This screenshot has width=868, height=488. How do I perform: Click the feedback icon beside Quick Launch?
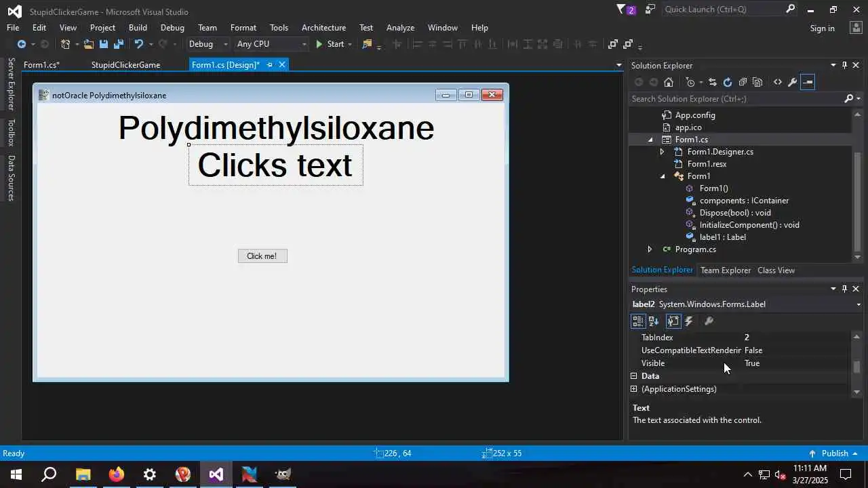point(650,9)
